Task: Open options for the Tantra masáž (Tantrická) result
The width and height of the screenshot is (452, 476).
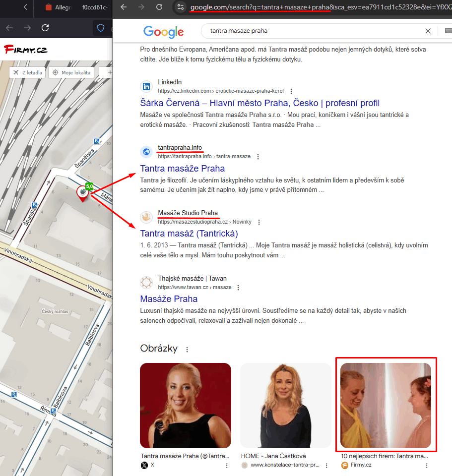Action: [x=259, y=222]
